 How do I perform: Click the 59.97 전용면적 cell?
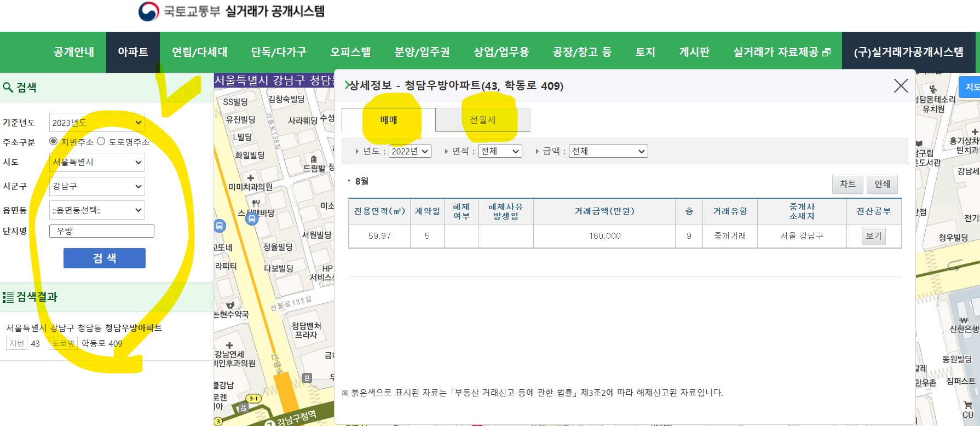(379, 236)
